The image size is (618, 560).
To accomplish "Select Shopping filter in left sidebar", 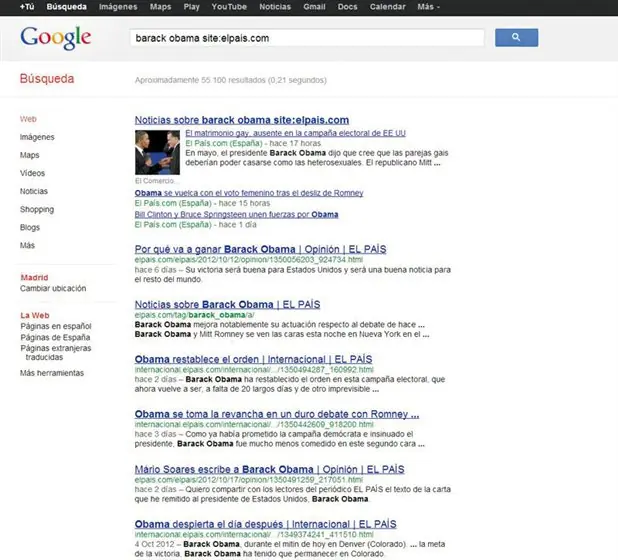I will [37, 209].
